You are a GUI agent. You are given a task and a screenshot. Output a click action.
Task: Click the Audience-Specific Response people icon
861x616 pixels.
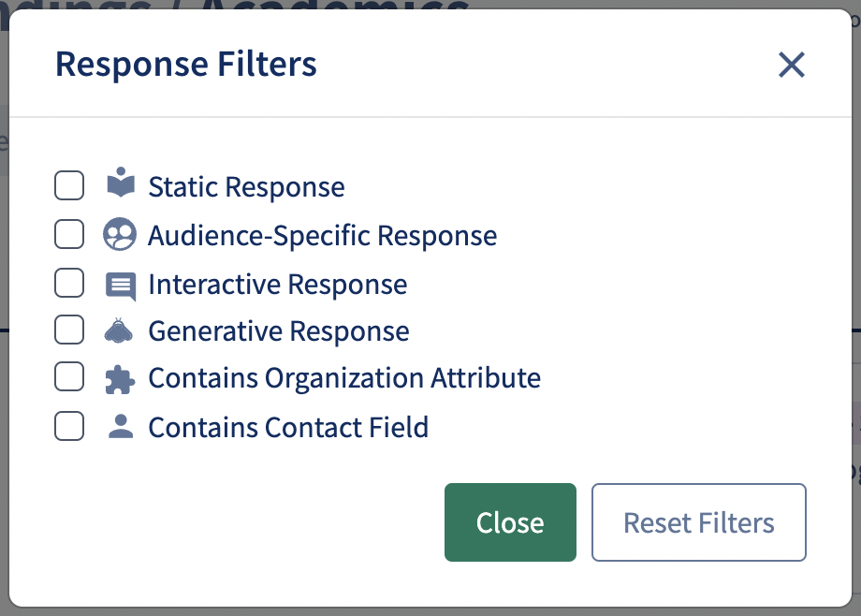pos(120,234)
